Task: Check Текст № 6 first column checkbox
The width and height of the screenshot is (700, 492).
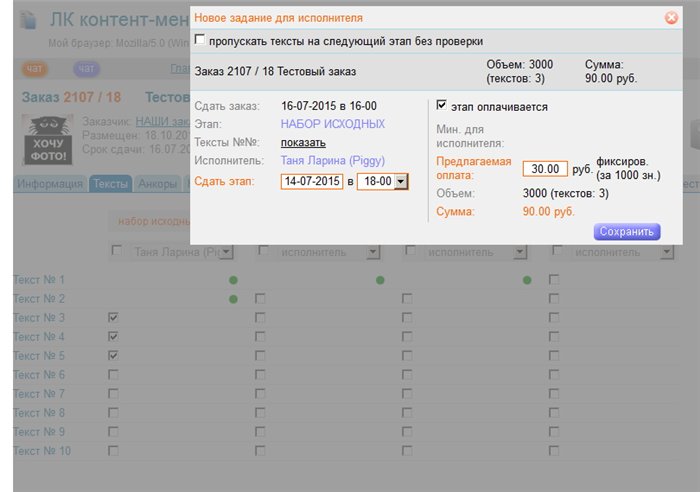Action: pos(113,375)
